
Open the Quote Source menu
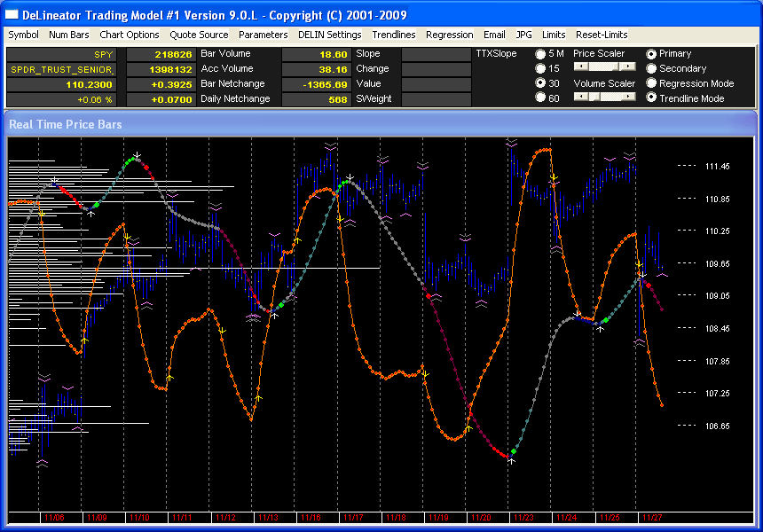[199, 35]
